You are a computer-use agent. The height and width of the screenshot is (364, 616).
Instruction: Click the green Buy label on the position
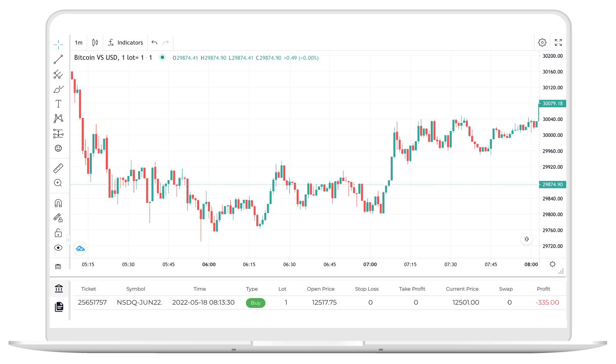pos(255,303)
